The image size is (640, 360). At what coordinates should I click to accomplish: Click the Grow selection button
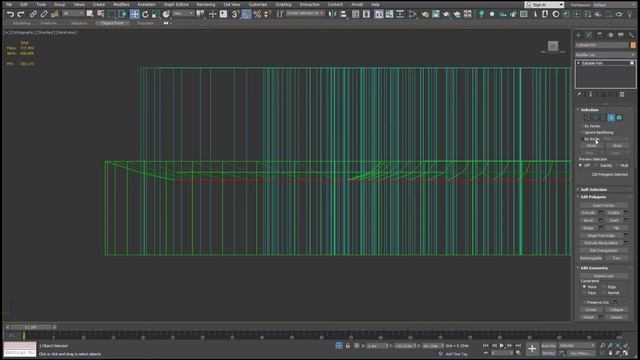click(x=617, y=146)
